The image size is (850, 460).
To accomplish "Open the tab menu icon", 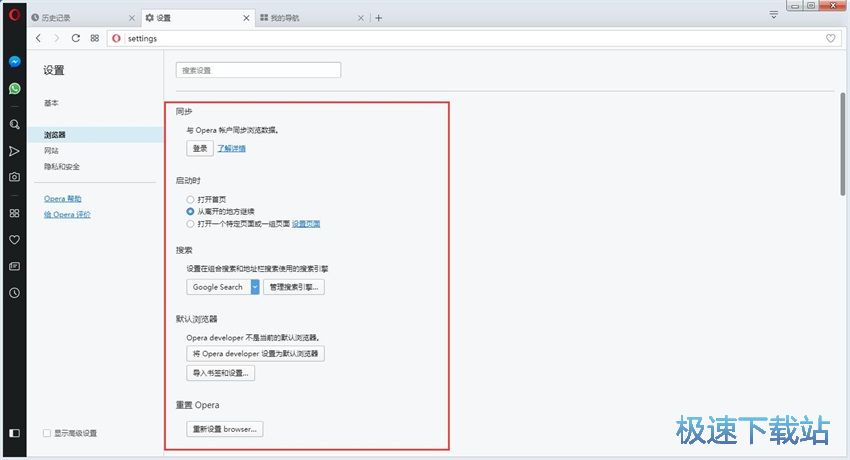I will point(774,15).
